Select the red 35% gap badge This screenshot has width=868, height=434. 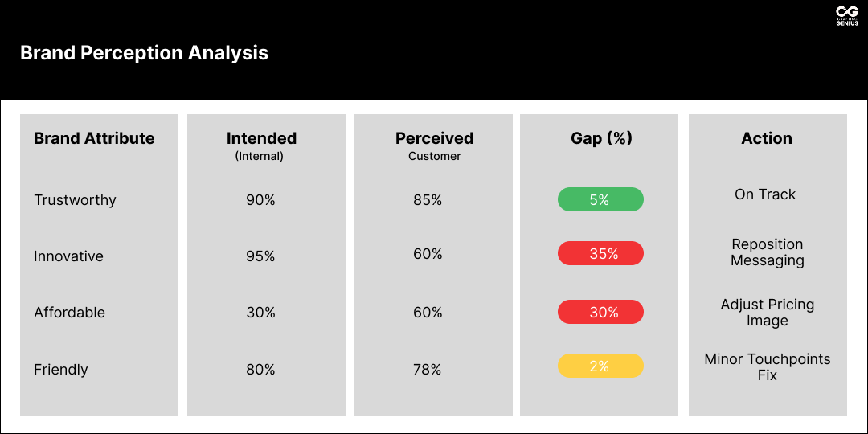coord(600,253)
